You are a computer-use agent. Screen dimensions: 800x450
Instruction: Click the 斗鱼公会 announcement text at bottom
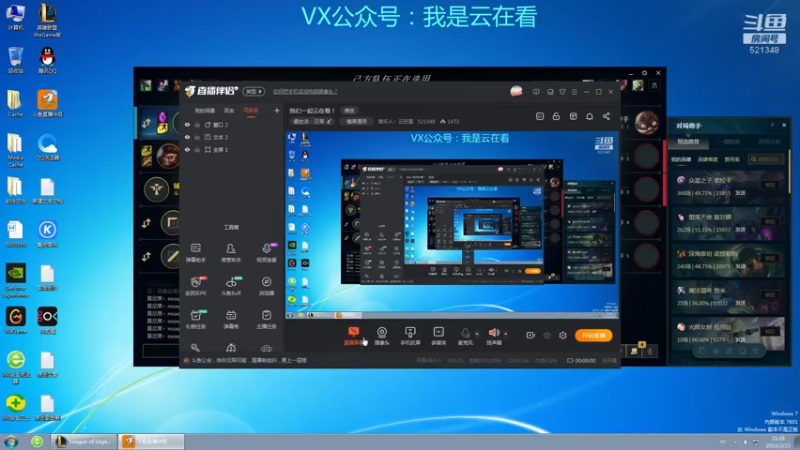(249, 360)
